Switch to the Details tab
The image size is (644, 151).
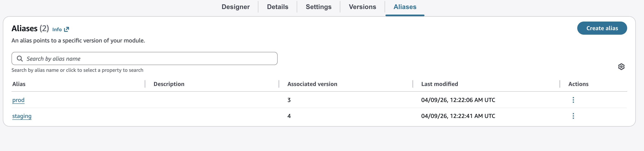pyautogui.click(x=277, y=7)
